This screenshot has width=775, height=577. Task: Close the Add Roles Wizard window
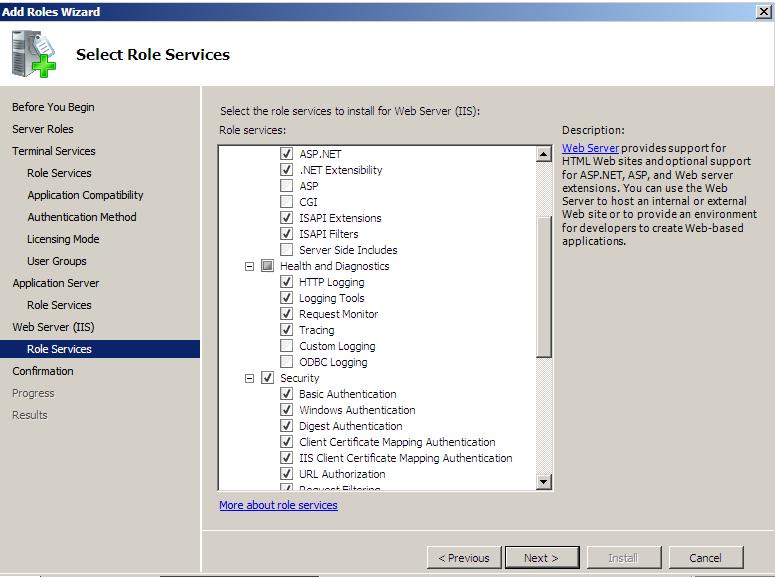(764, 11)
